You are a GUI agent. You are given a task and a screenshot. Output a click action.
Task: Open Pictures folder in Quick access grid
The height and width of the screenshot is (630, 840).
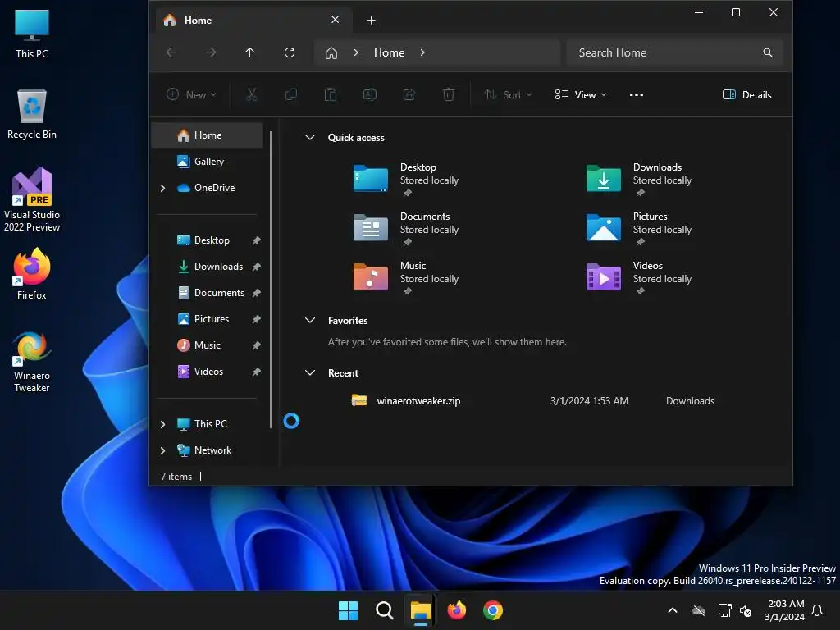tap(640, 228)
